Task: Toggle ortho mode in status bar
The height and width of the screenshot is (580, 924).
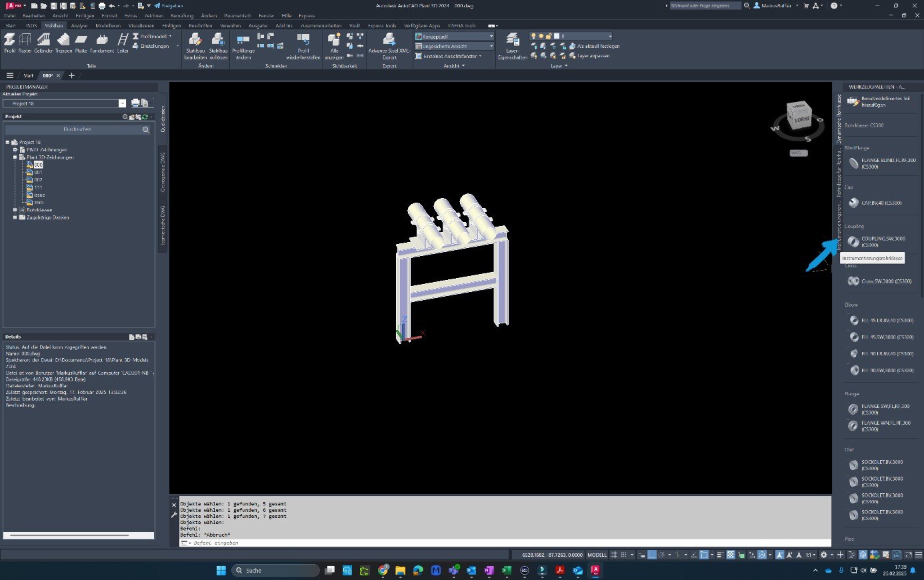Action: click(651, 555)
